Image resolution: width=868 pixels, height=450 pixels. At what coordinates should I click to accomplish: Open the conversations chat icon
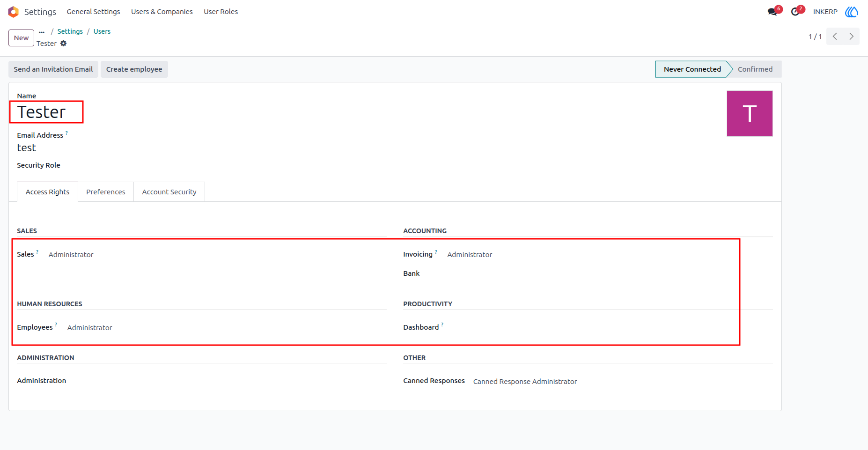(x=772, y=12)
